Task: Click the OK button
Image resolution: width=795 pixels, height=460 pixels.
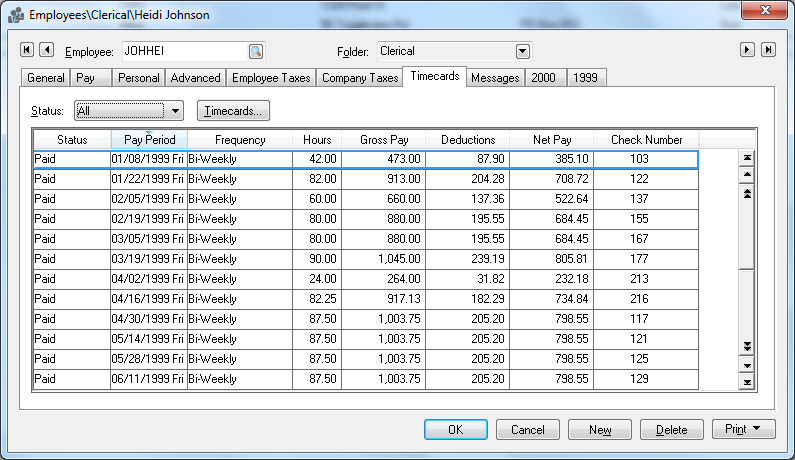Action: point(455,430)
